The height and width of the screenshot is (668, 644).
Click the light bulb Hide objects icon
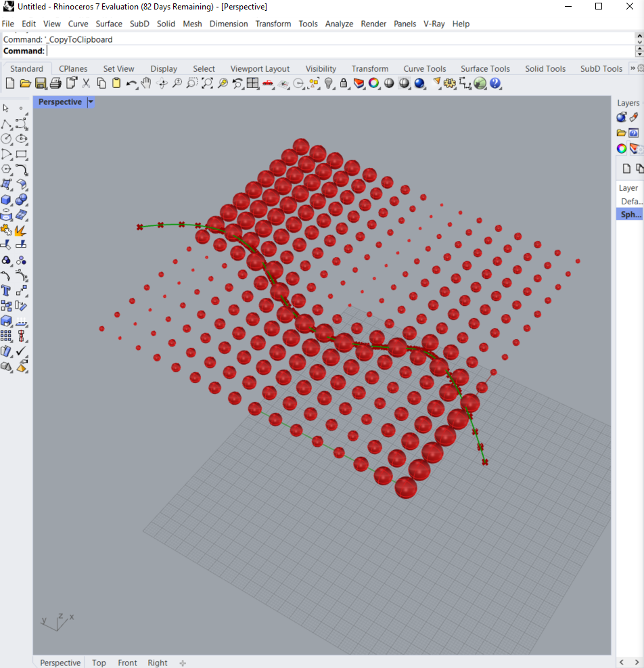[x=328, y=83]
